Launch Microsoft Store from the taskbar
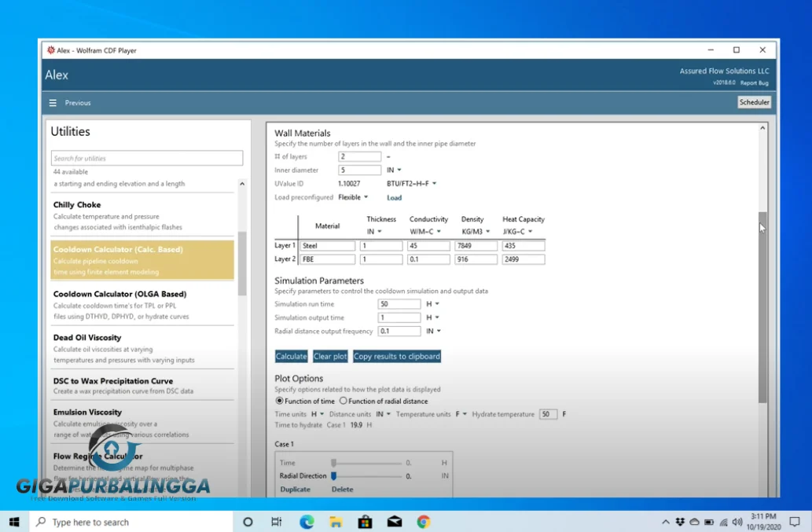812x532 pixels. pos(365,522)
